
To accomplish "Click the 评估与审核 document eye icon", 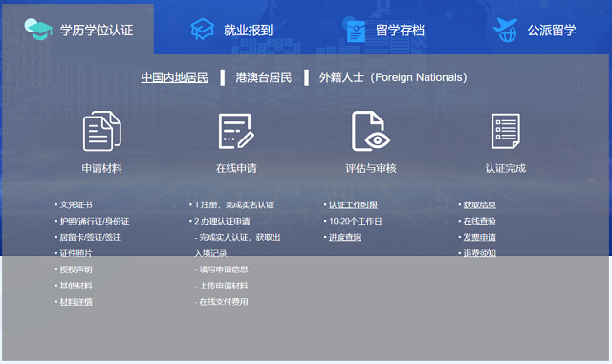I will tap(371, 131).
